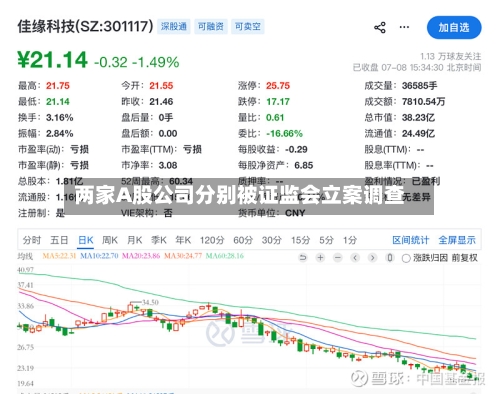This screenshot has height=394, width=500.
Task: Click the MA60:28.16 indicator label
Action: pyautogui.click(x=225, y=256)
